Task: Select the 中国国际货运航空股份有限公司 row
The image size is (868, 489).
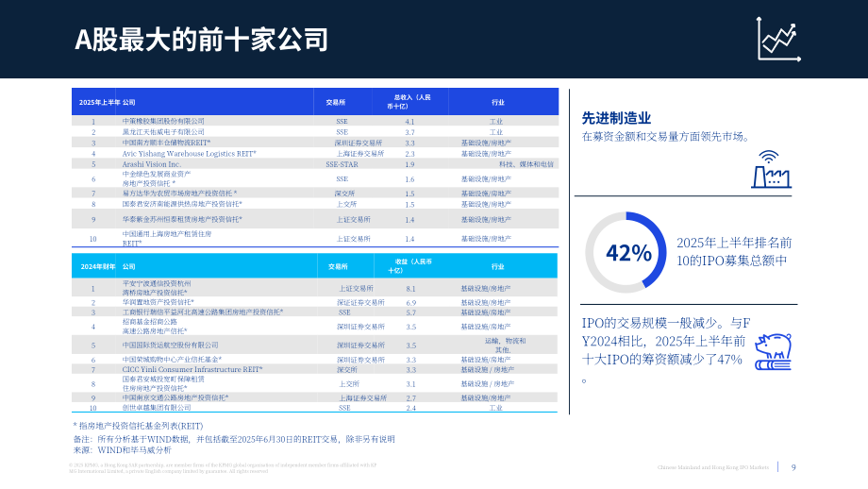Action: [x=314, y=345]
